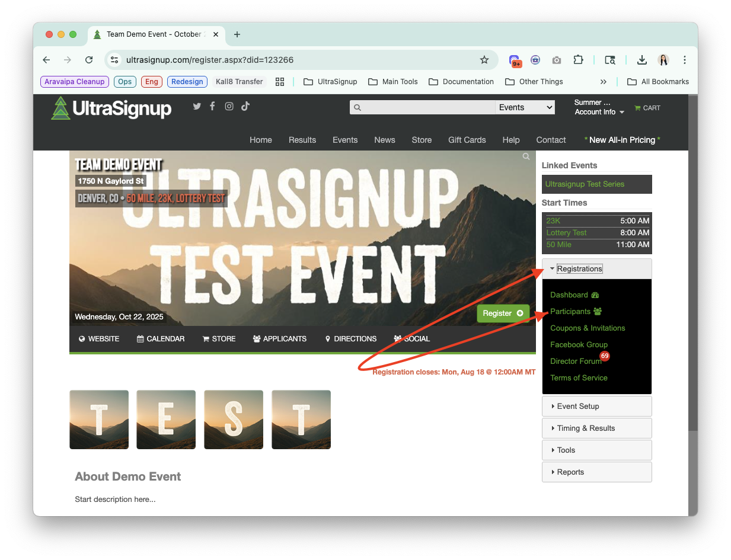The image size is (731, 560).
Task: Click the UltraSignup logo
Action: [111, 108]
